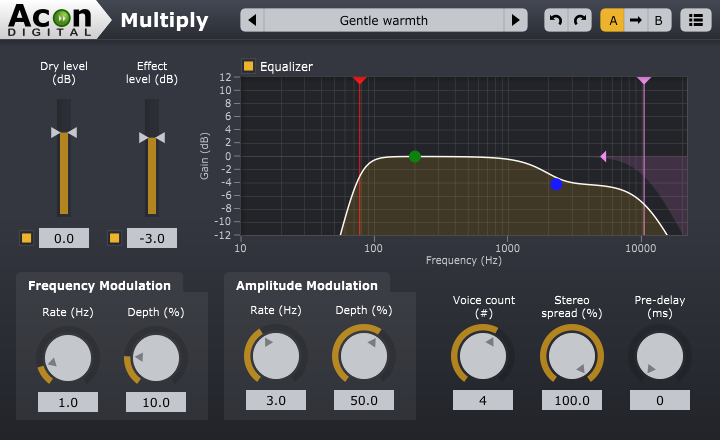This screenshot has height=440, width=720.
Task: Click the Stereo spread knob
Action: (x=572, y=356)
